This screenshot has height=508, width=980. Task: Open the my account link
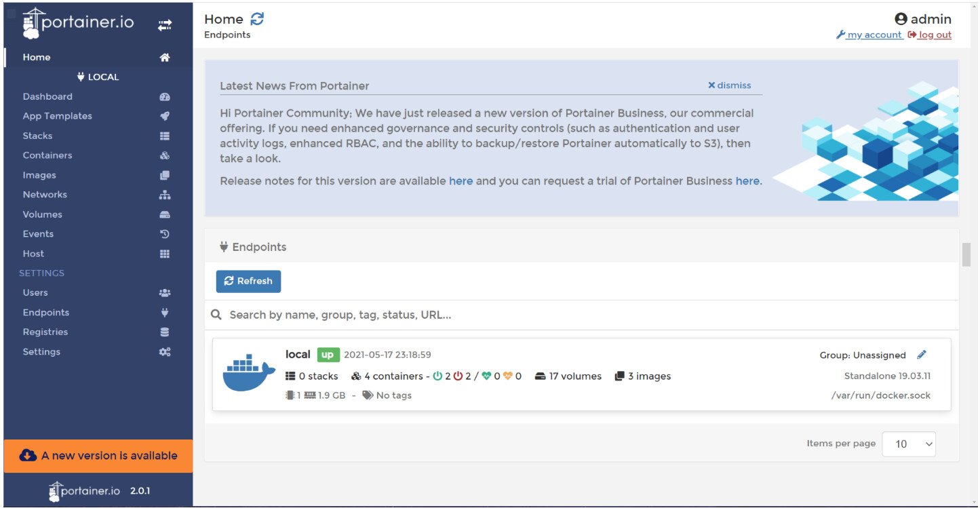pyautogui.click(x=869, y=35)
